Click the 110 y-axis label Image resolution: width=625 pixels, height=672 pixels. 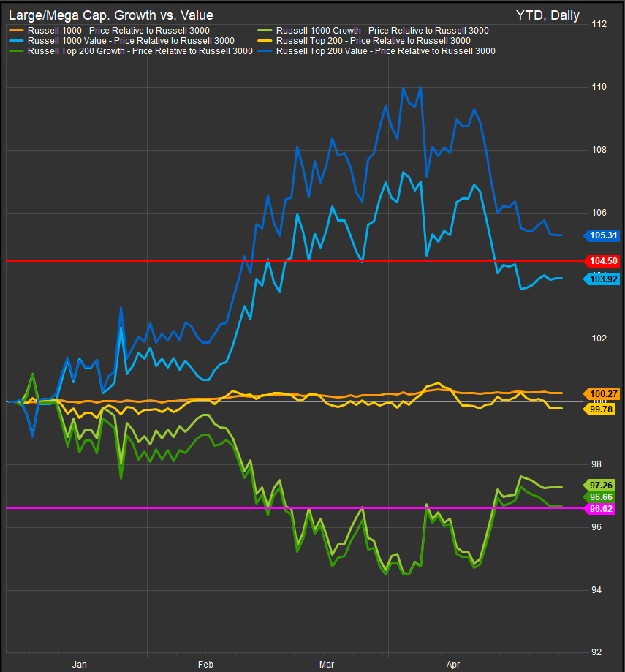599,87
